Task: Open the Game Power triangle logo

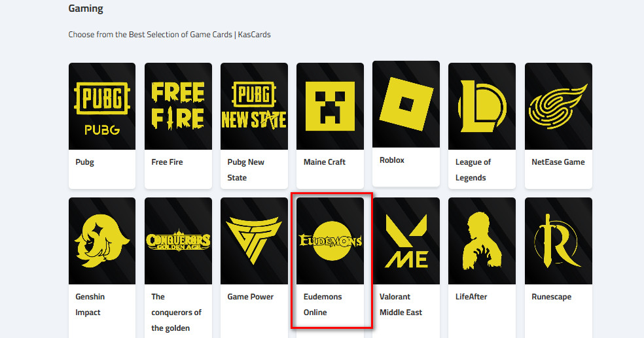Action: tap(254, 241)
